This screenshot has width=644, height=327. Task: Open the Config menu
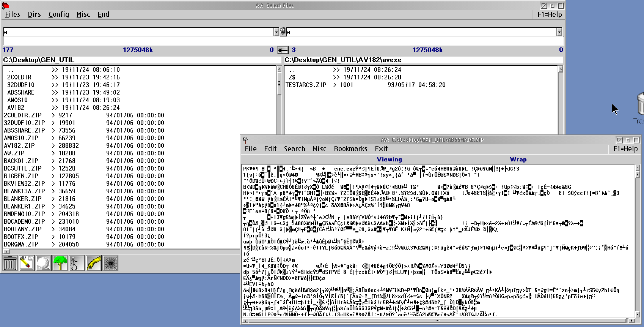pos(59,14)
